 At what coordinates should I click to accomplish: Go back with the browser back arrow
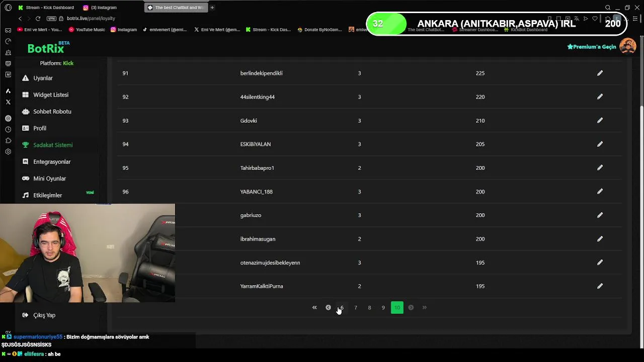20,18
